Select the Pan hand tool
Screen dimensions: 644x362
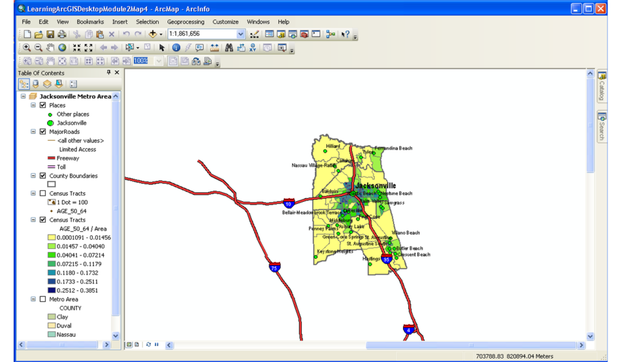coord(50,48)
